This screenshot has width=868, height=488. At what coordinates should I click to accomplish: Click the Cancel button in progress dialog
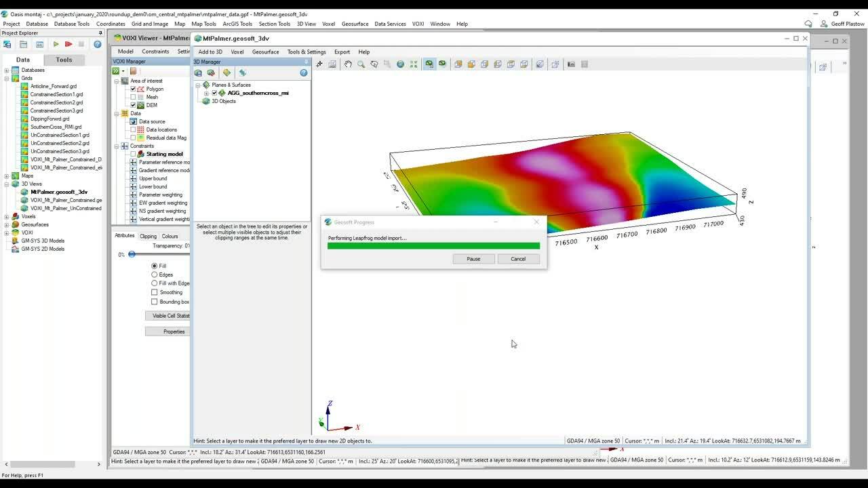click(x=518, y=259)
